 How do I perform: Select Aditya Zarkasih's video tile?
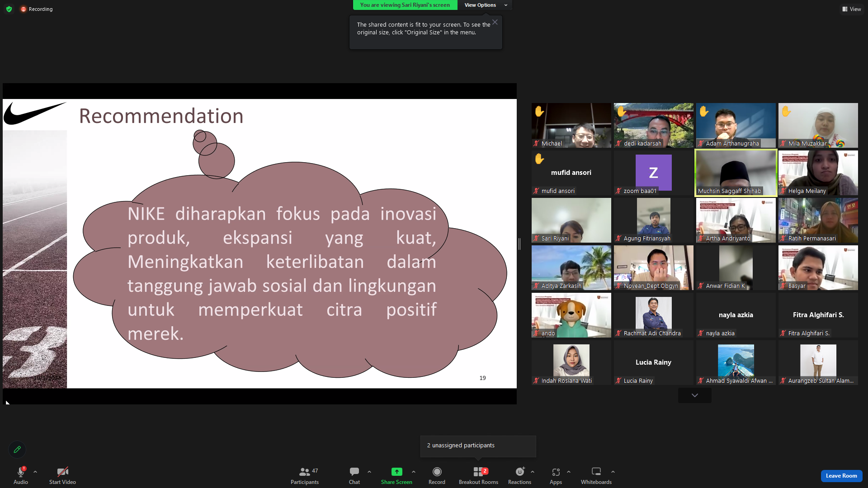tap(571, 267)
